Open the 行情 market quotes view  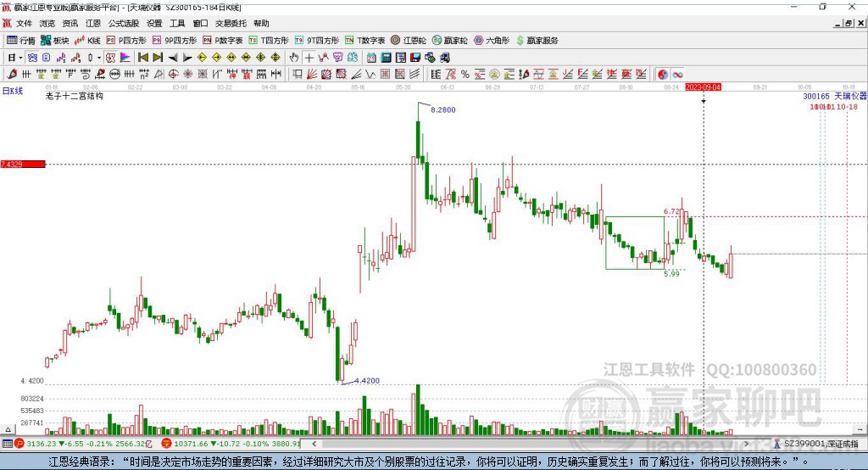click(20, 41)
